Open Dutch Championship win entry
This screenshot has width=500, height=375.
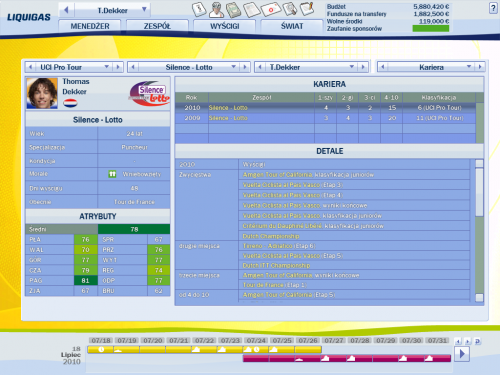pyautogui.click(x=271, y=236)
